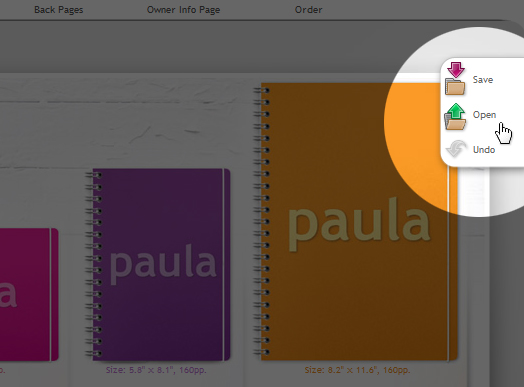
Task: Go to the Order tab
Action: click(308, 10)
